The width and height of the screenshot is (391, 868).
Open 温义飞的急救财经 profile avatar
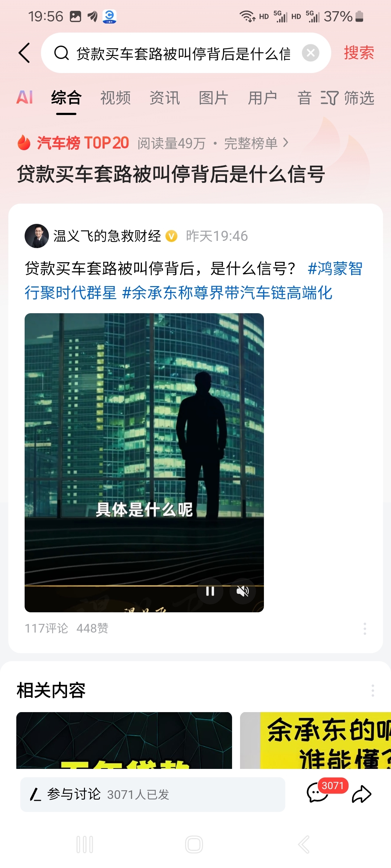pyautogui.click(x=37, y=236)
